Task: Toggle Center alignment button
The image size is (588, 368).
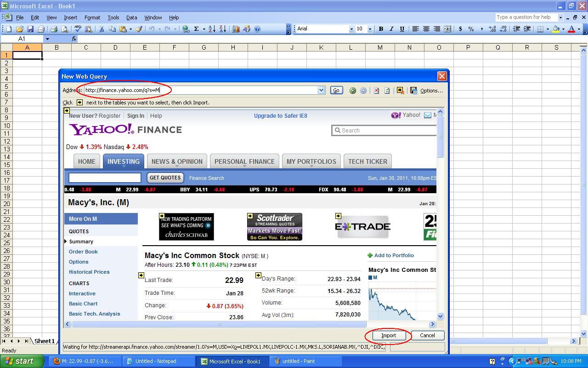Action: point(426,29)
